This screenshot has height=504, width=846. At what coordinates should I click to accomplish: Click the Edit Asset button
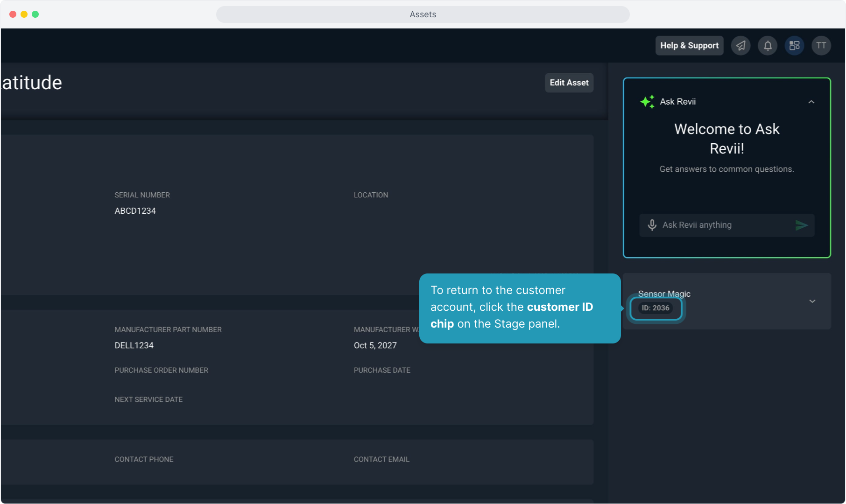pos(569,83)
